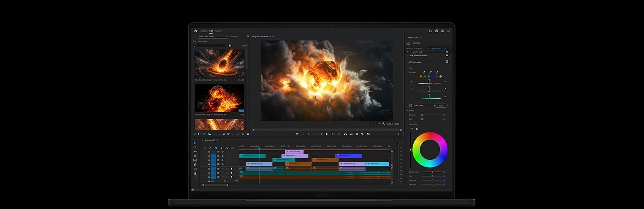
Task: Play the sequence in Program monitor
Action: coord(327,134)
